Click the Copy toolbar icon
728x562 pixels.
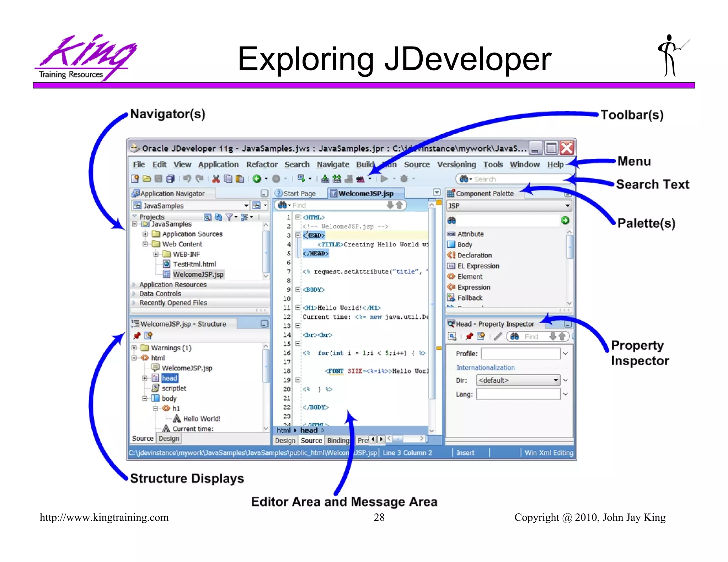228,179
